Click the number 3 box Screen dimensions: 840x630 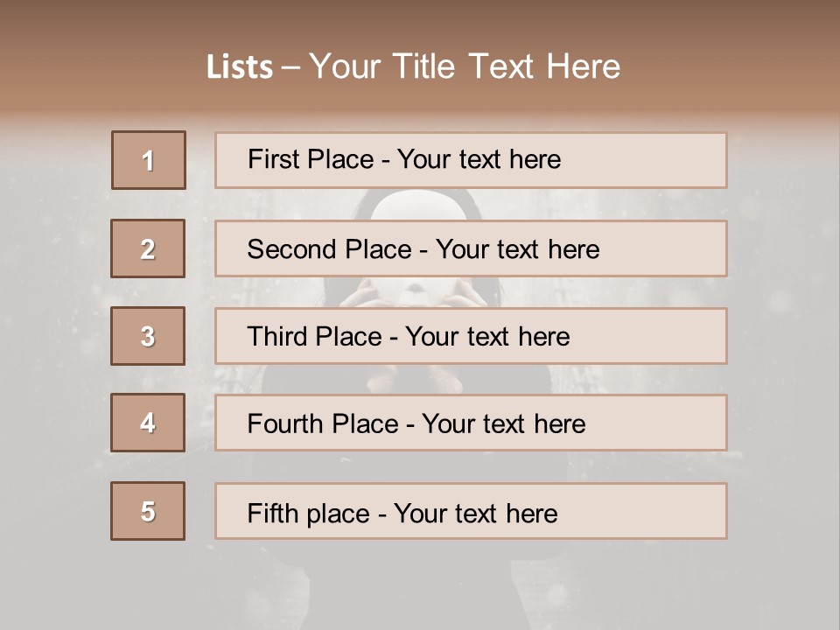[x=148, y=336]
